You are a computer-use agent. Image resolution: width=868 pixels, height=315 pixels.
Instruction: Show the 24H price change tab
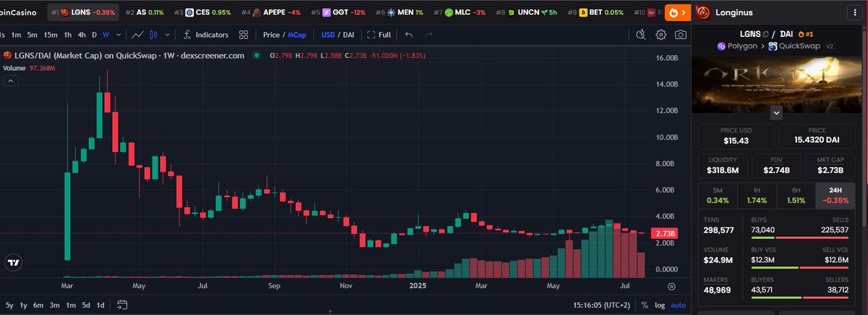point(835,196)
